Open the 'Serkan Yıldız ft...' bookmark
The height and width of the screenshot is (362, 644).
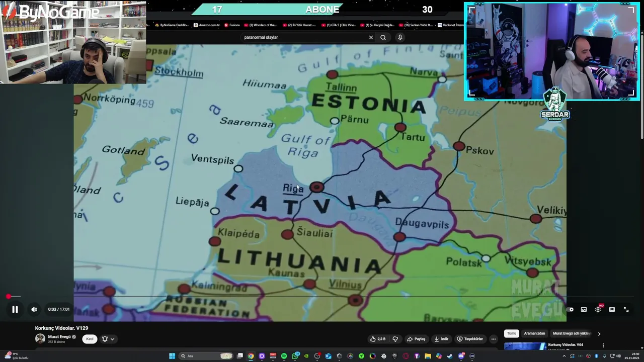coord(416,25)
